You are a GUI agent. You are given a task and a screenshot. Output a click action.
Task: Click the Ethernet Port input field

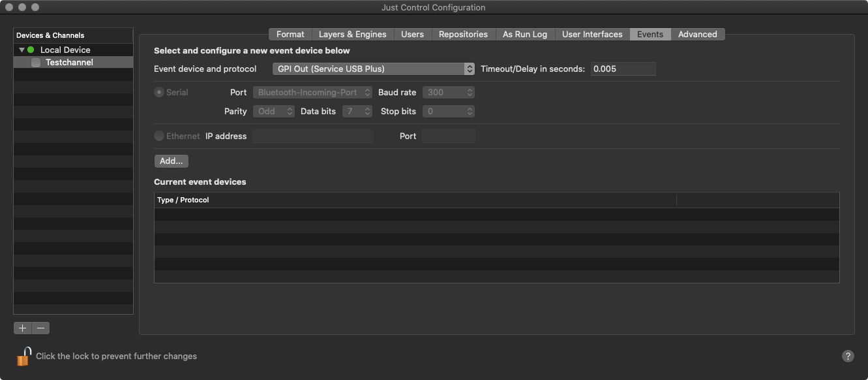[449, 136]
